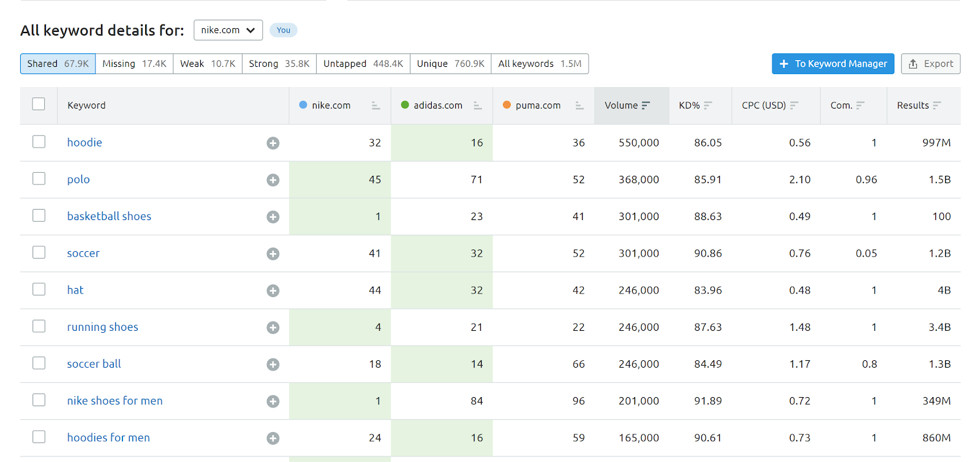
Task: Check the hoodies for men checkbox
Action: click(39, 436)
